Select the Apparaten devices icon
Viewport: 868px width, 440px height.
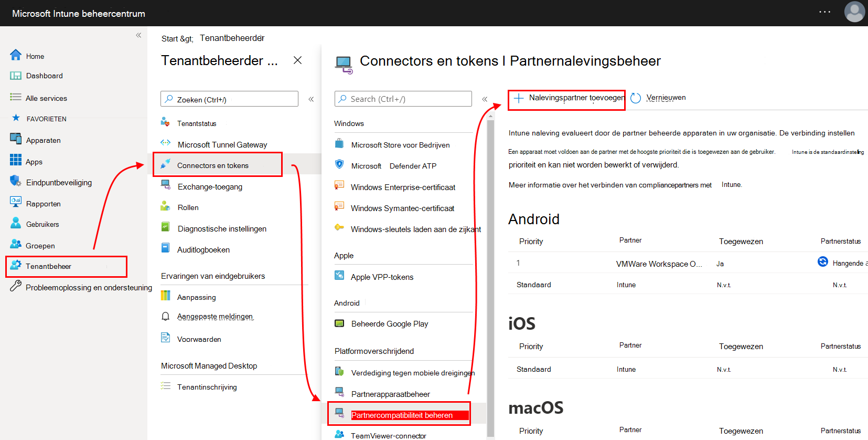point(16,139)
